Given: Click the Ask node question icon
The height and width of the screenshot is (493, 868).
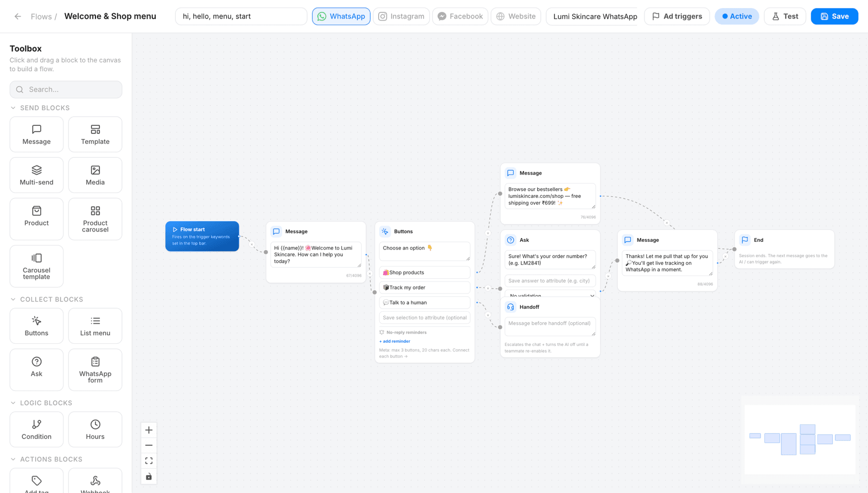Looking at the screenshot, I should click(x=510, y=240).
